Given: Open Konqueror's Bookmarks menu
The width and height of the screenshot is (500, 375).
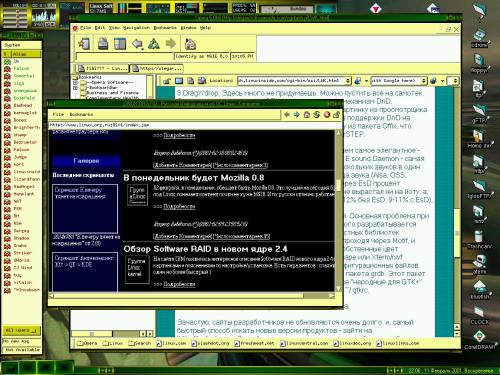Looking at the screenshot, I should [x=81, y=114].
